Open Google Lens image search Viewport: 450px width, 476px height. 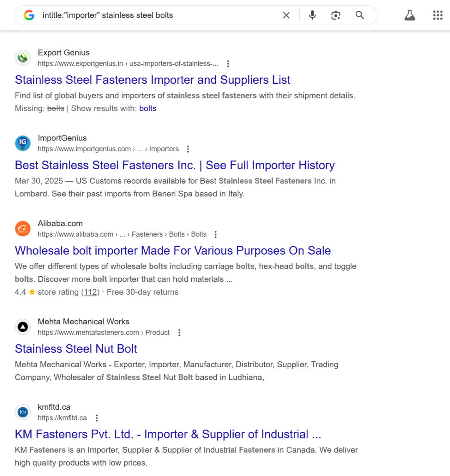click(x=335, y=15)
